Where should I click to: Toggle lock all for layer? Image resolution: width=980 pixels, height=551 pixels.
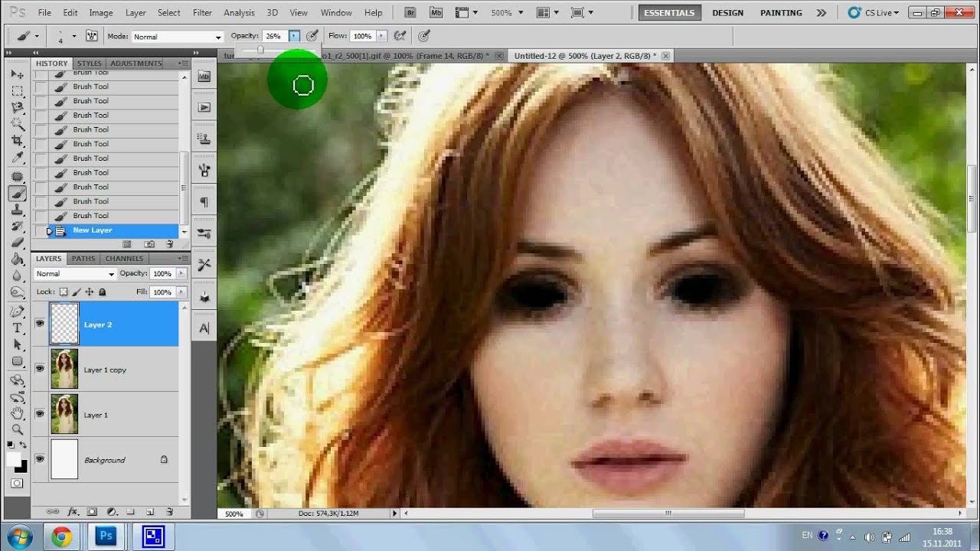(102, 292)
